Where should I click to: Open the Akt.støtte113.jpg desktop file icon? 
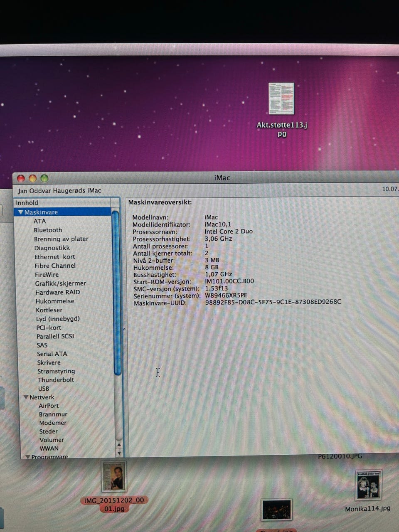pos(281,98)
